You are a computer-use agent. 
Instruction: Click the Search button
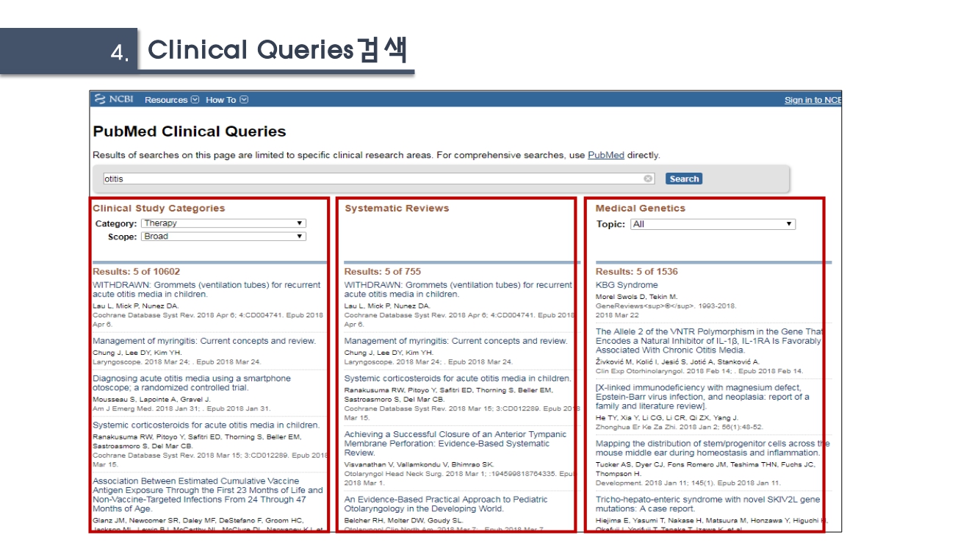click(x=683, y=179)
